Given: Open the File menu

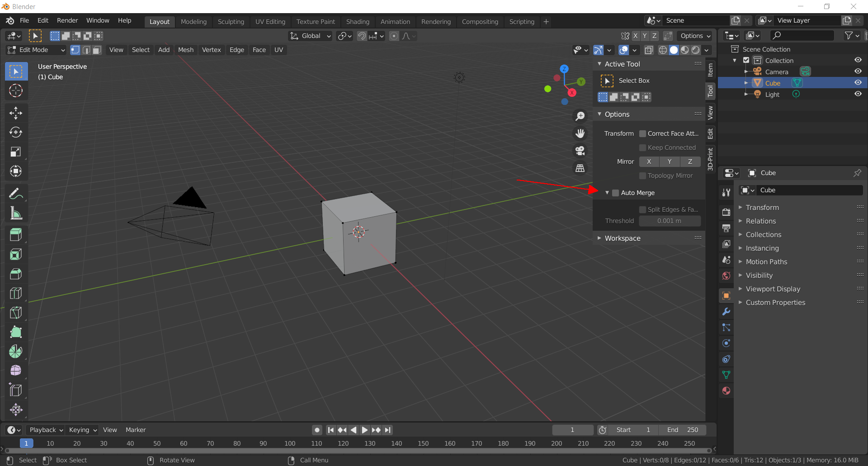Looking at the screenshot, I should (24, 20).
